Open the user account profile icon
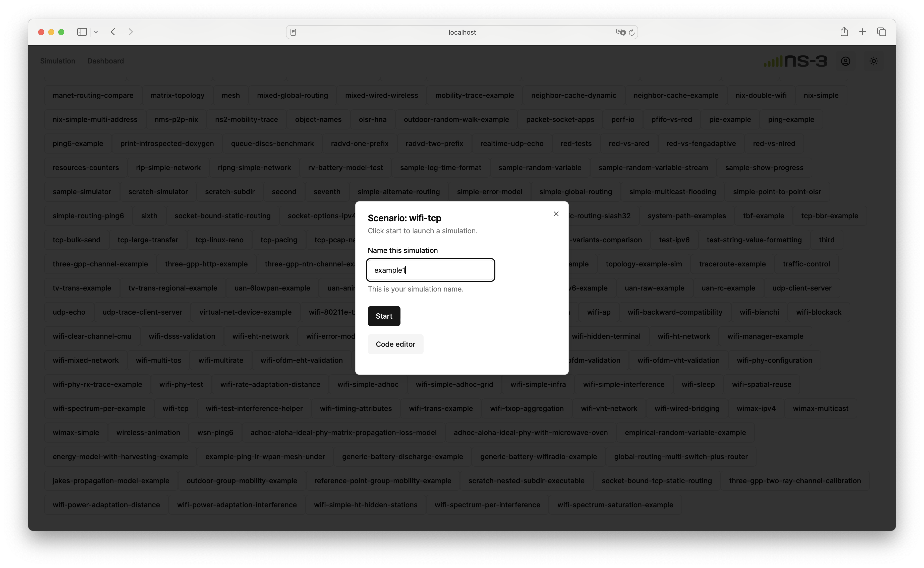This screenshot has width=924, height=568. [x=845, y=61]
